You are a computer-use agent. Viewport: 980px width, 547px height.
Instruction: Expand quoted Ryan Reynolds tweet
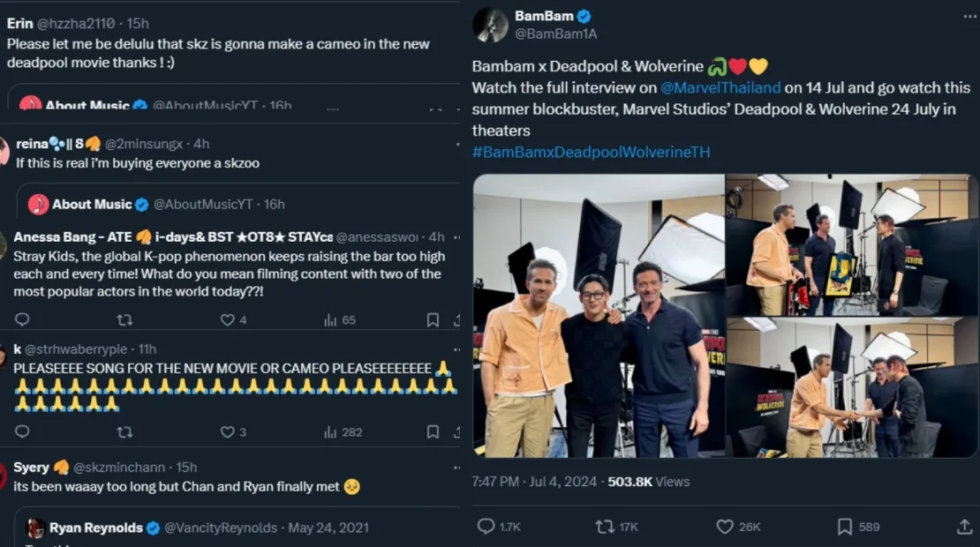238,528
